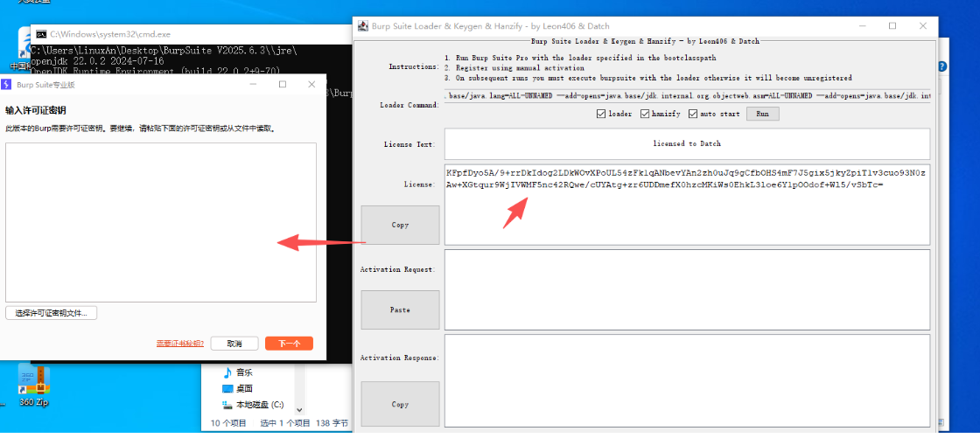
Task: Select 本地磁盘 (C:) in the folder tree
Action: 260,405
